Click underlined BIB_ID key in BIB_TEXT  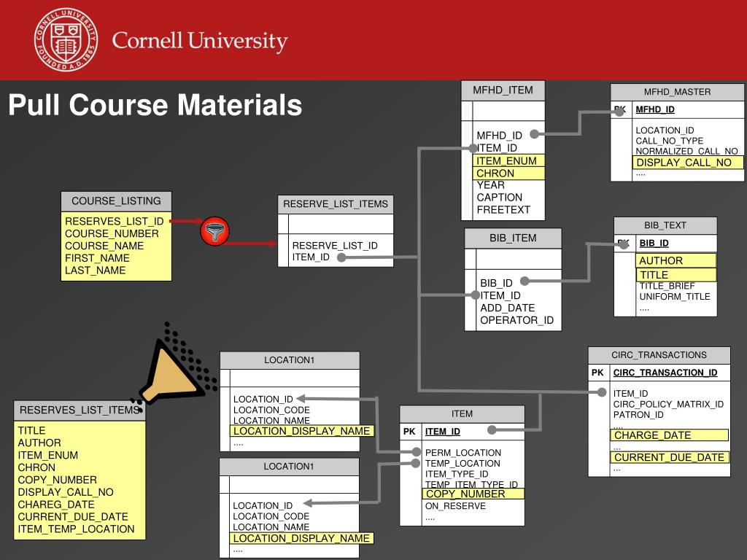654,244
